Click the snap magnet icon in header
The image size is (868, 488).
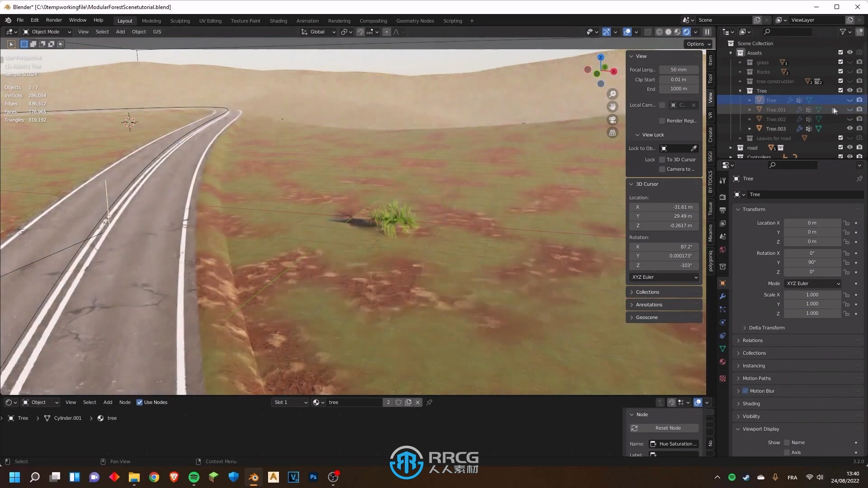click(x=359, y=32)
